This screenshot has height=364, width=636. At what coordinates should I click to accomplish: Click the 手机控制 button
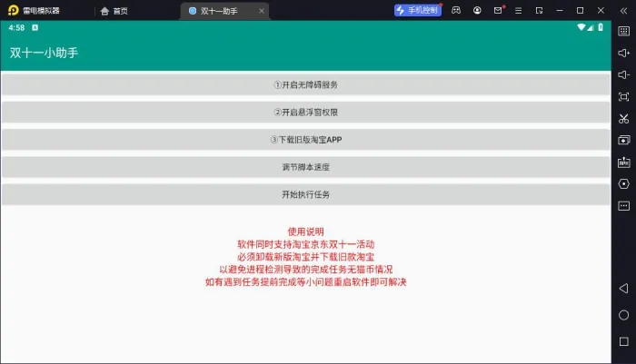pos(418,10)
